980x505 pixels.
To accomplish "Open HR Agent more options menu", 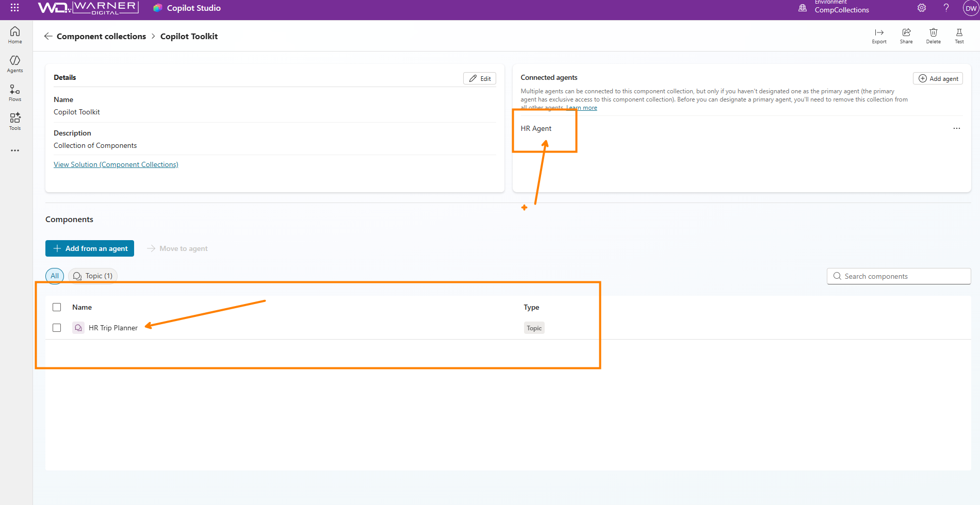I will point(956,128).
